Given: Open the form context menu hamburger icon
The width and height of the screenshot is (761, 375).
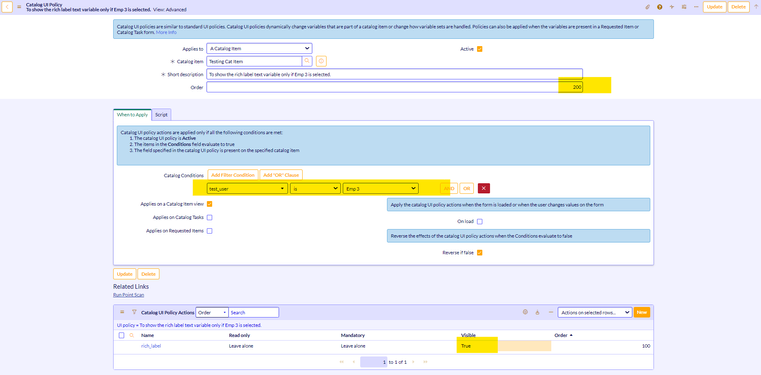Looking at the screenshot, I should pyautogui.click(x=19, y=7).
